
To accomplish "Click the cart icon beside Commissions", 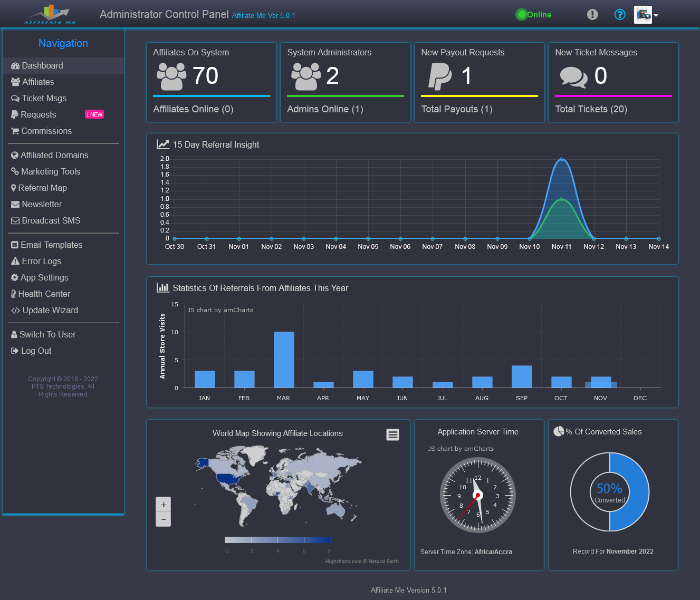I will tap(15, 131).
